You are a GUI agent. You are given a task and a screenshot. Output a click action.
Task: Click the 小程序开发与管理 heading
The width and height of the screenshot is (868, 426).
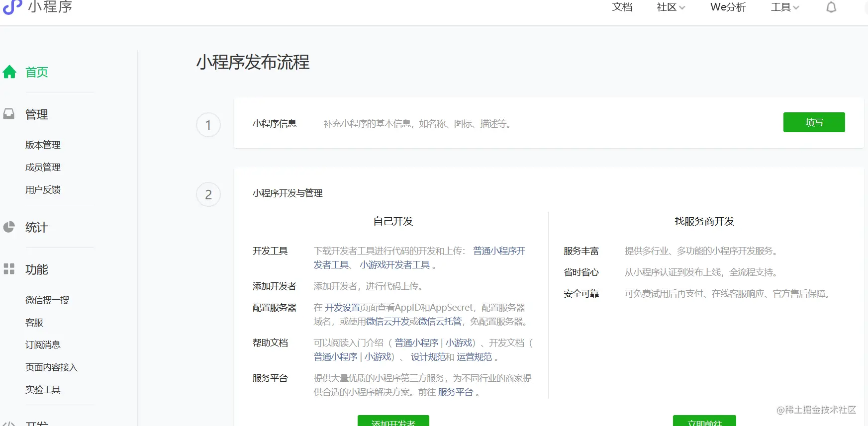coord(288,193)
